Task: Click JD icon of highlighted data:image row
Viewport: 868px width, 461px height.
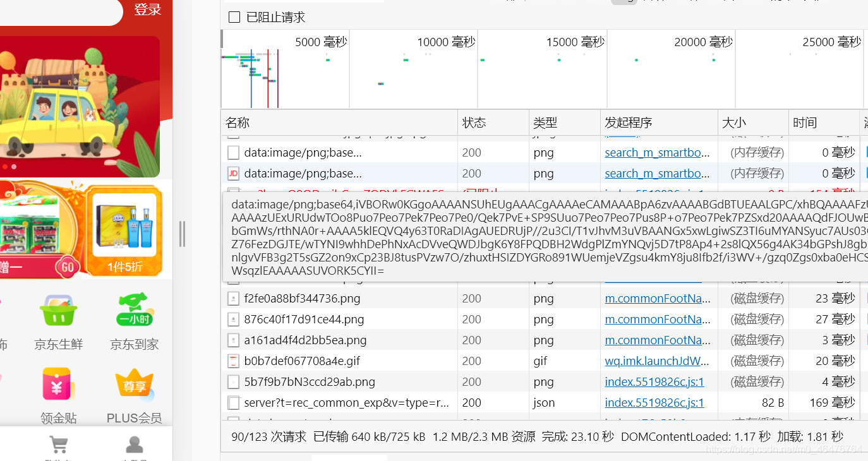Action: point(234,173)
